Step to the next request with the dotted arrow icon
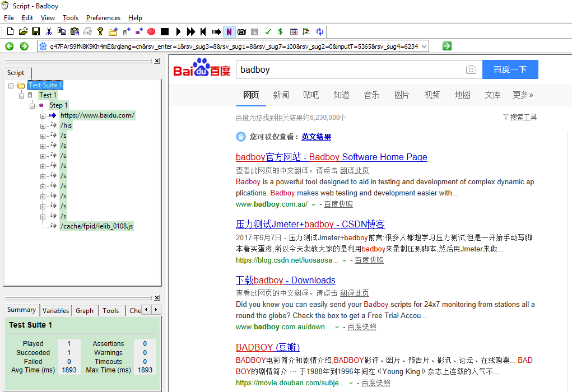 pos(216,32)
